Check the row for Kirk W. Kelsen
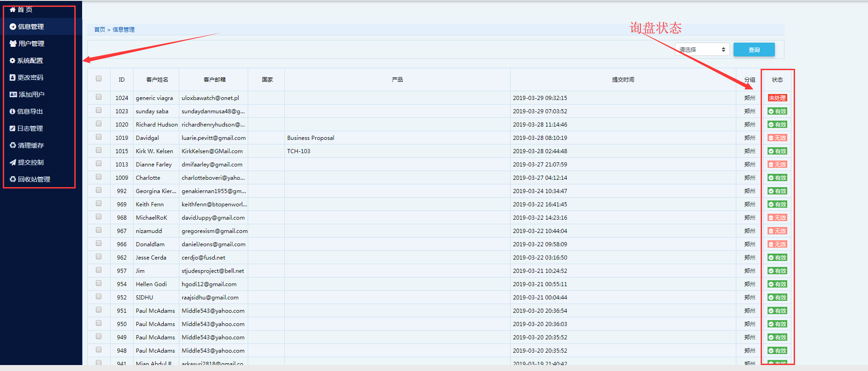 coord(99,150)
